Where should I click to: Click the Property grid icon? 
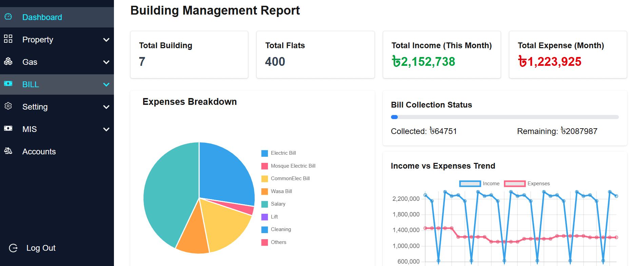(8, 39)
